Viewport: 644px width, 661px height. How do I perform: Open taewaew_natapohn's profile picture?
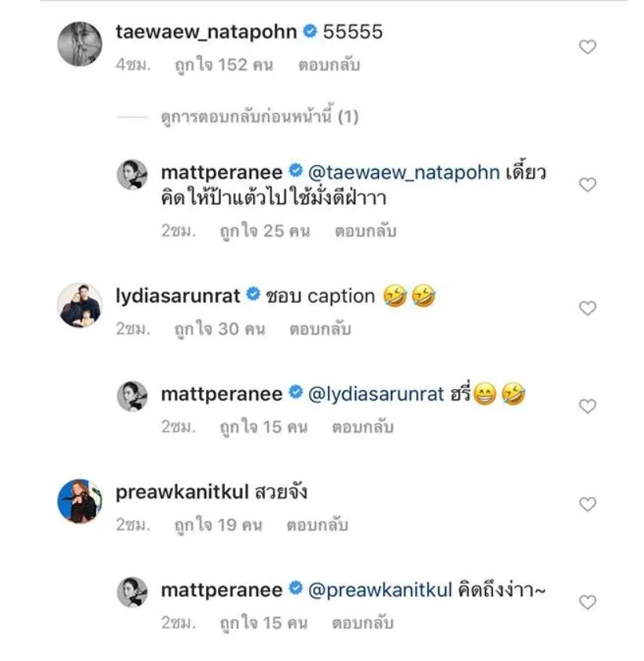(x=80, y=44)
